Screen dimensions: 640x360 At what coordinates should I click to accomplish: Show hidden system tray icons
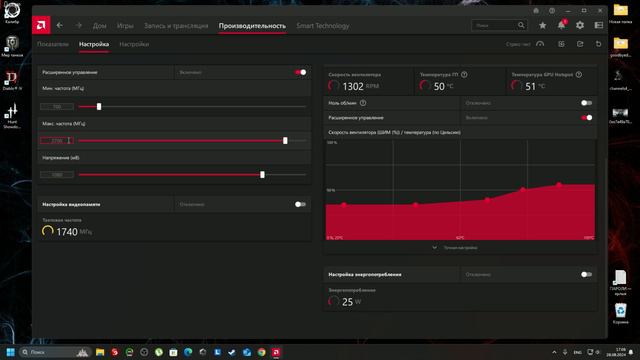click(554, 352)
